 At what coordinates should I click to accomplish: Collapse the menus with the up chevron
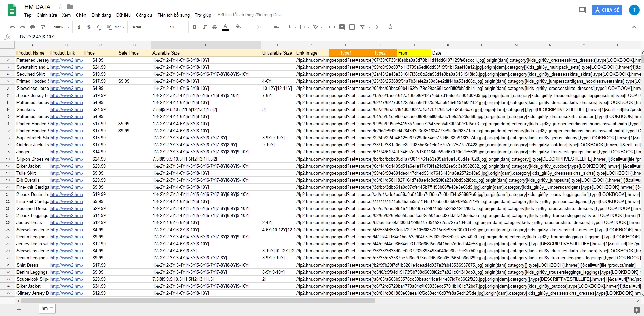(x=634, y=27)
